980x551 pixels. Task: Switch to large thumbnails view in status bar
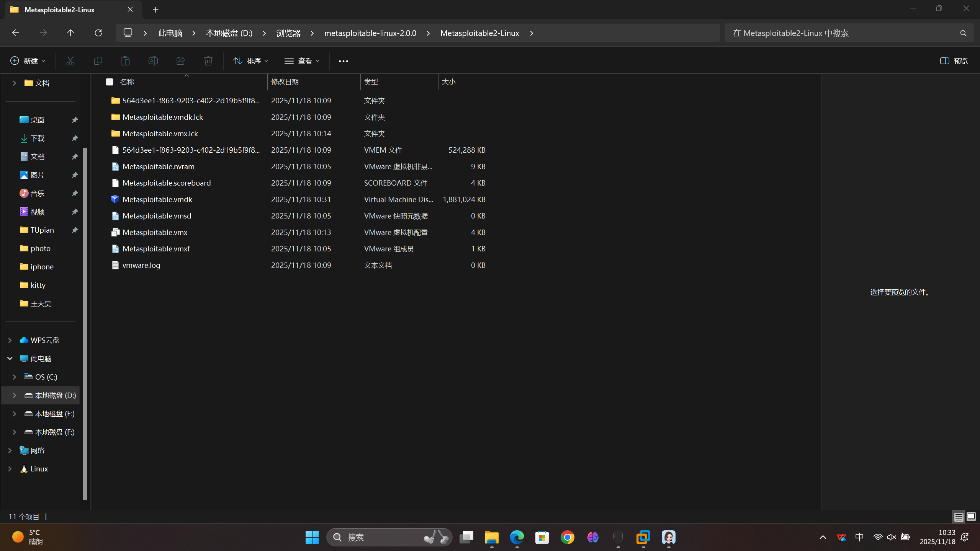[x=971, y=517]
